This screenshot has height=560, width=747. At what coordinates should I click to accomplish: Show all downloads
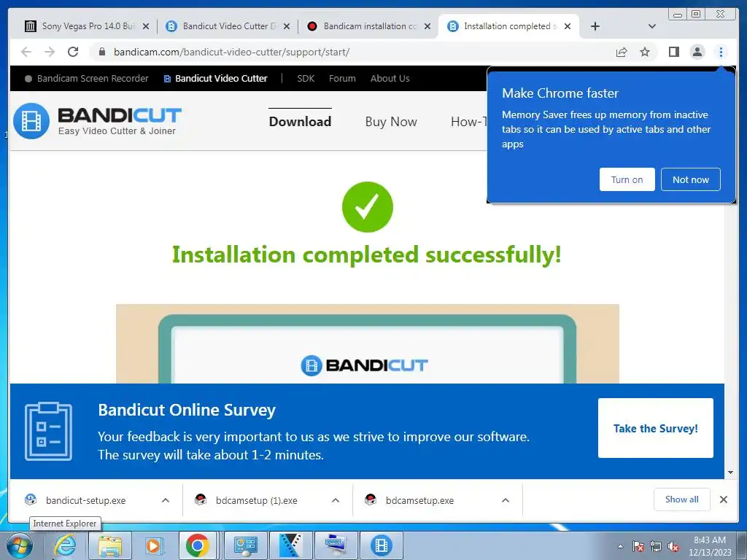pyautogui.click(x=682, y=499)
